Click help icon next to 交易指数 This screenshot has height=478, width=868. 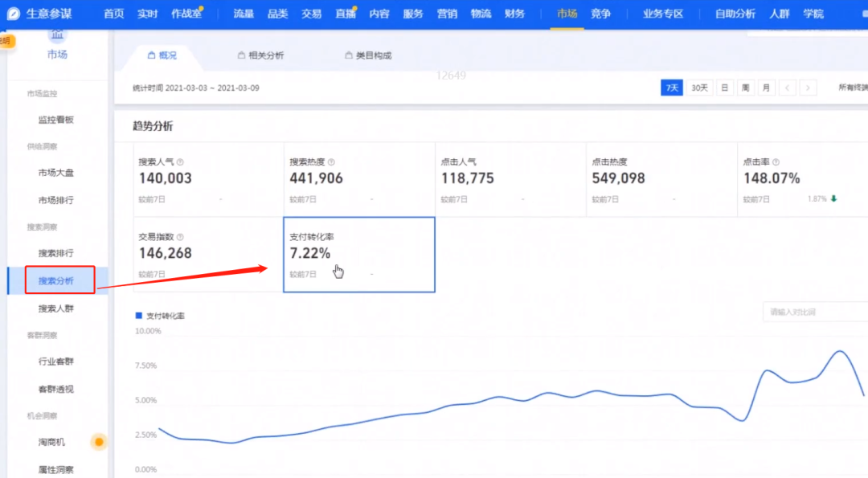tap(180, 237)
